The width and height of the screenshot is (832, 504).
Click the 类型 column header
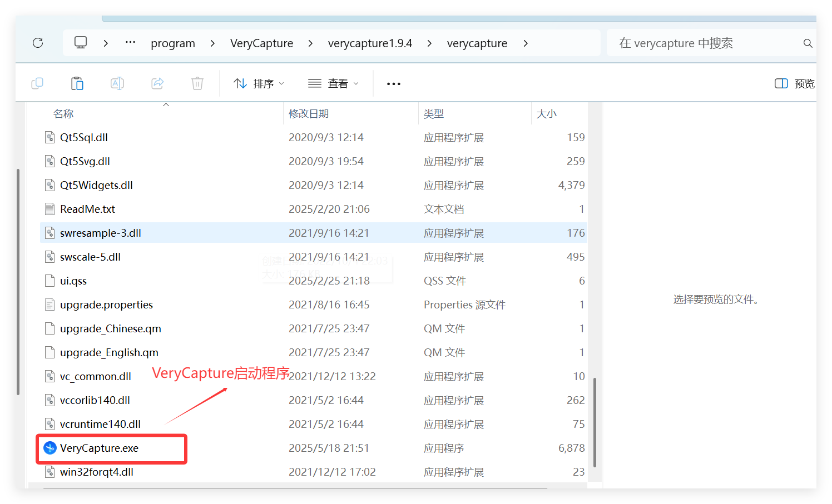[434, 114]
